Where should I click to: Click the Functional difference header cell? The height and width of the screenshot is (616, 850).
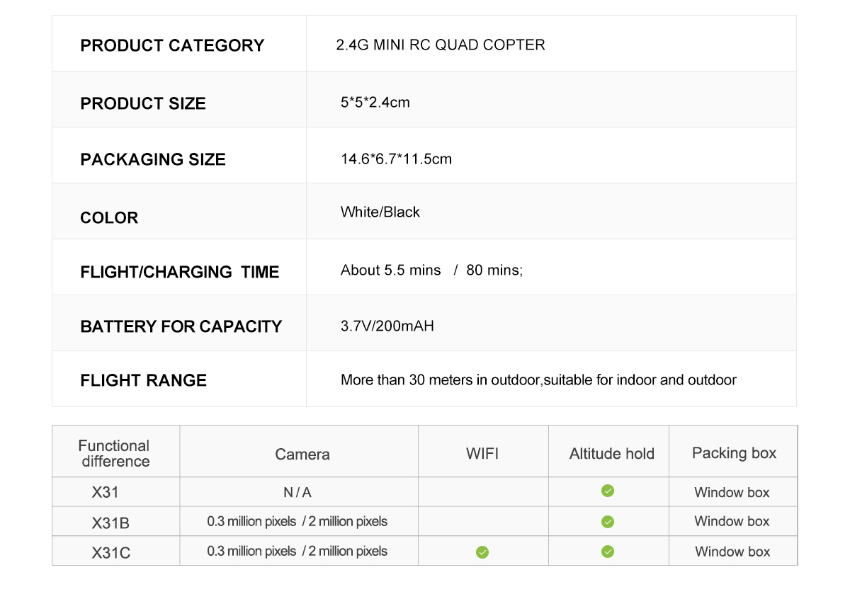(x=115, y=453)
